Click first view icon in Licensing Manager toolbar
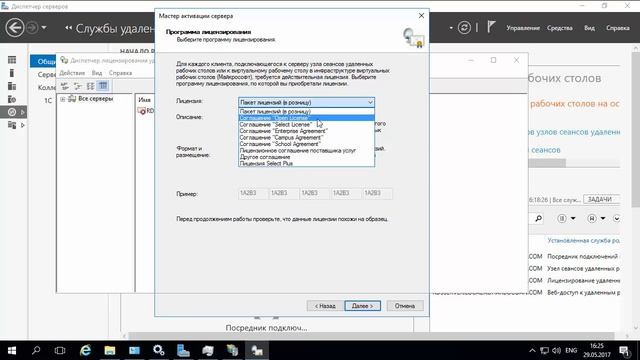 pyautogui.click(x=64, y=86)
